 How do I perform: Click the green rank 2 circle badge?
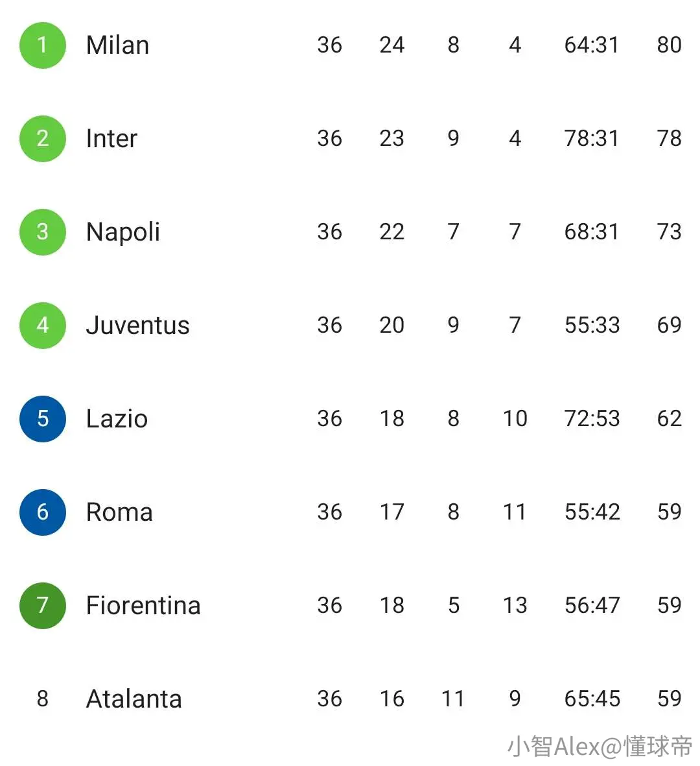coord(43,138)
